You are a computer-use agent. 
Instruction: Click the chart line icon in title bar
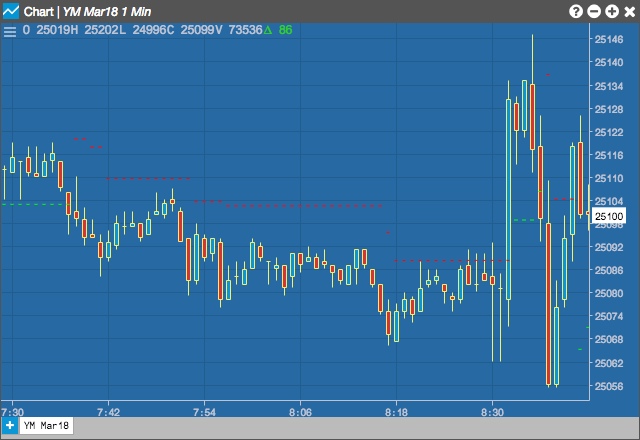pyautogui.click(x=11, y=11)
